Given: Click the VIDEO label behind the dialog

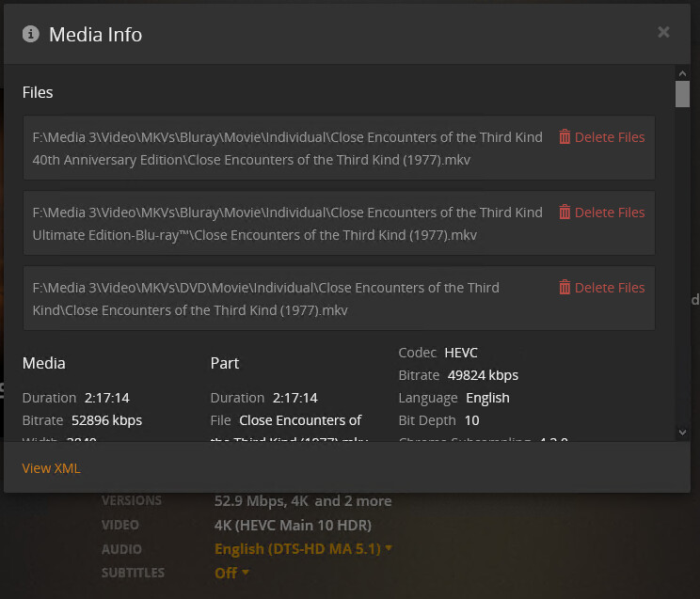Looking at the screenshot, I should (120, 525).
